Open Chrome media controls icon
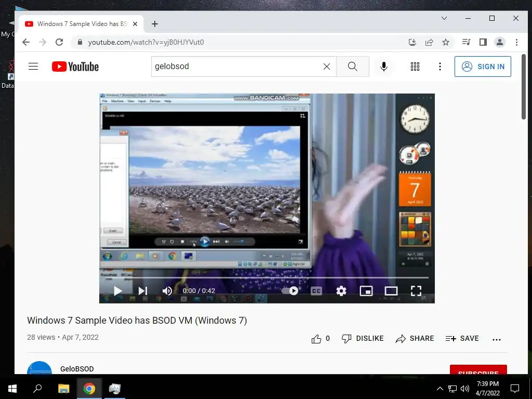The image size is (532, 399). click(x=466, y=42)
